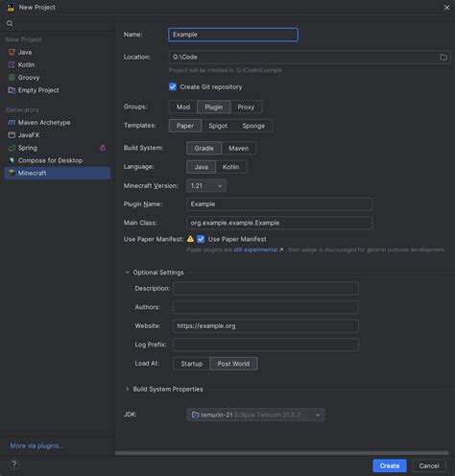455x476 pixels.
Task: Click the Empty Project icon
Action: coord(12,90)
